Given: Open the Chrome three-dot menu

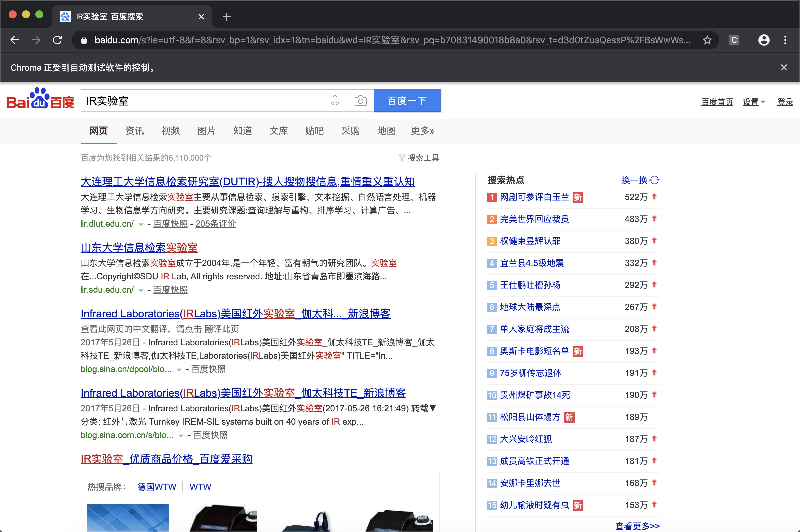Looking at the screenshot, I should (785, 40).
